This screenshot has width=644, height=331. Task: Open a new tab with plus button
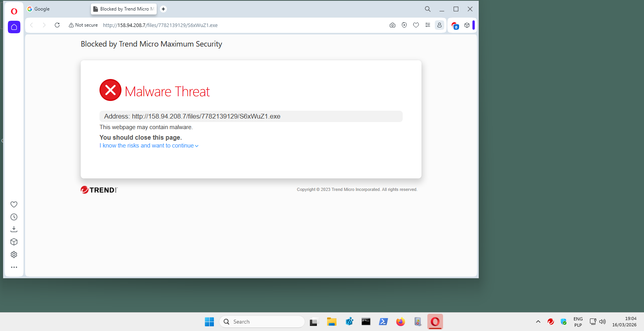click(x=163, y=9)
